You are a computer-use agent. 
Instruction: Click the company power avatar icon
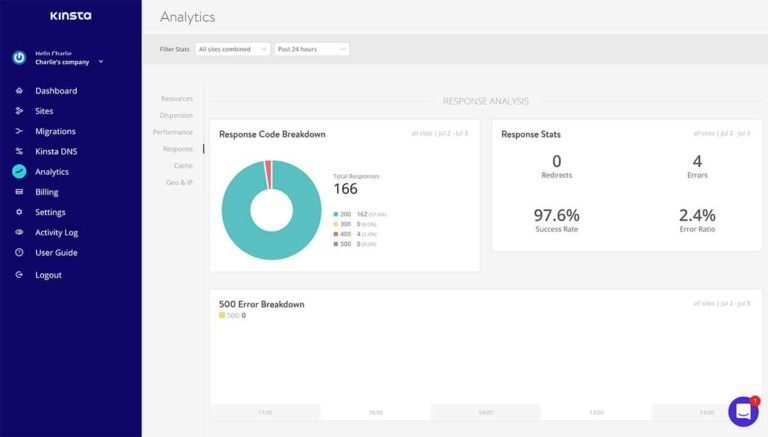coord(19,58)
